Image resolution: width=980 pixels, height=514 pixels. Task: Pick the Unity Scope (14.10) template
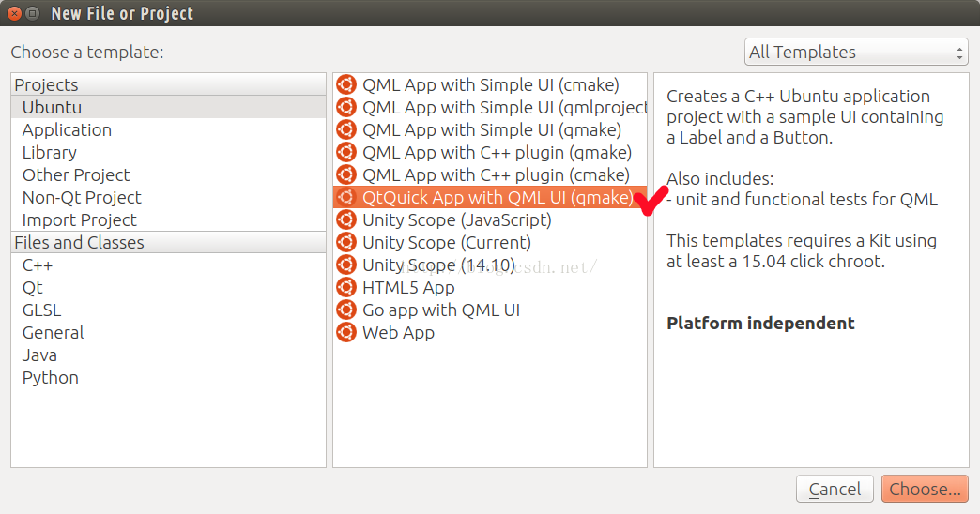pos(490,265)
